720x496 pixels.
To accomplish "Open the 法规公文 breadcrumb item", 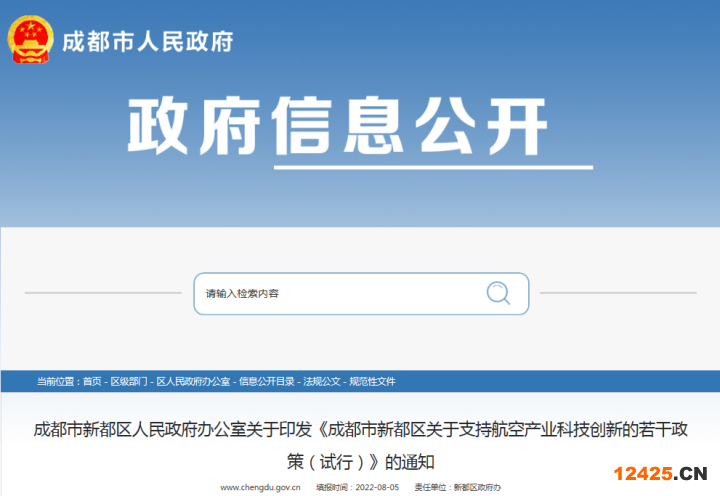I will pos(321,382).
